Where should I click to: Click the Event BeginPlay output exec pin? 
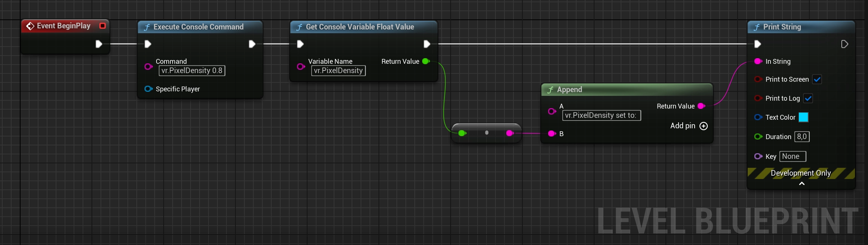click(99, 44)
